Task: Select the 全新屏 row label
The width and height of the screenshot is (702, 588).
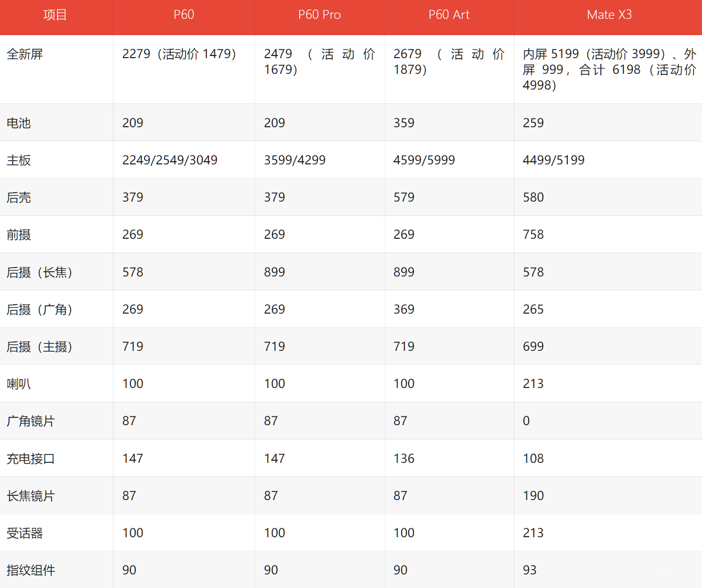Action: click(25, 54)
